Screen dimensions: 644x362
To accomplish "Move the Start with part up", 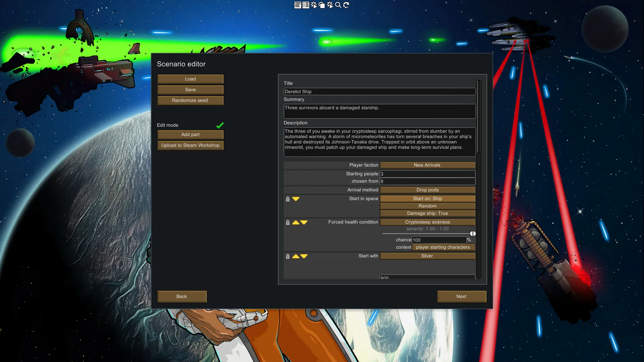I will pos(296,256).
